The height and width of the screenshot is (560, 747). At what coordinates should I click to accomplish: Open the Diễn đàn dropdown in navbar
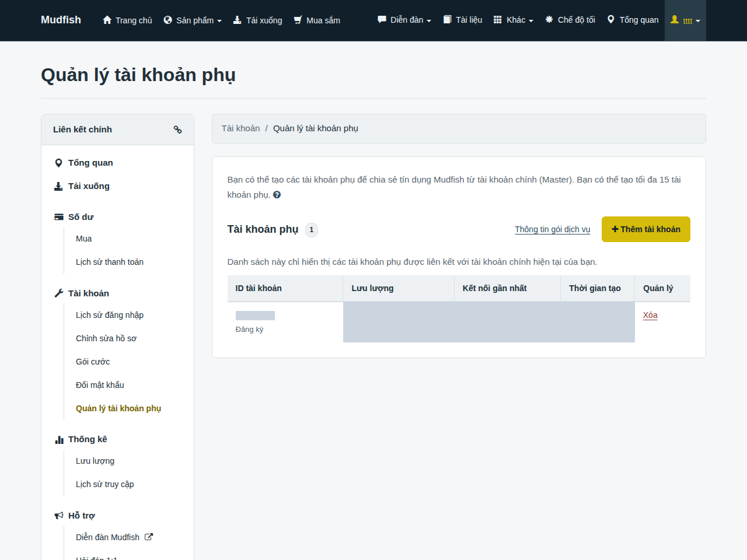[404, 20]
